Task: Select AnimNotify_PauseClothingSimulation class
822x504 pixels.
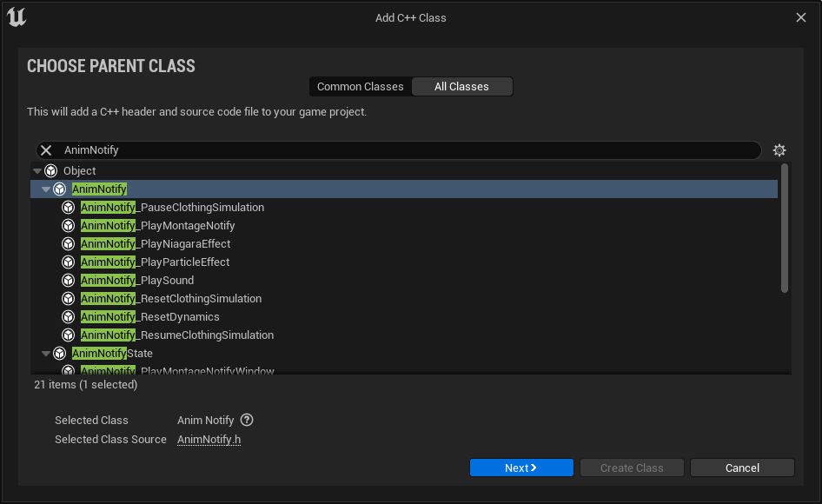Action: click(x=404, y=208)
